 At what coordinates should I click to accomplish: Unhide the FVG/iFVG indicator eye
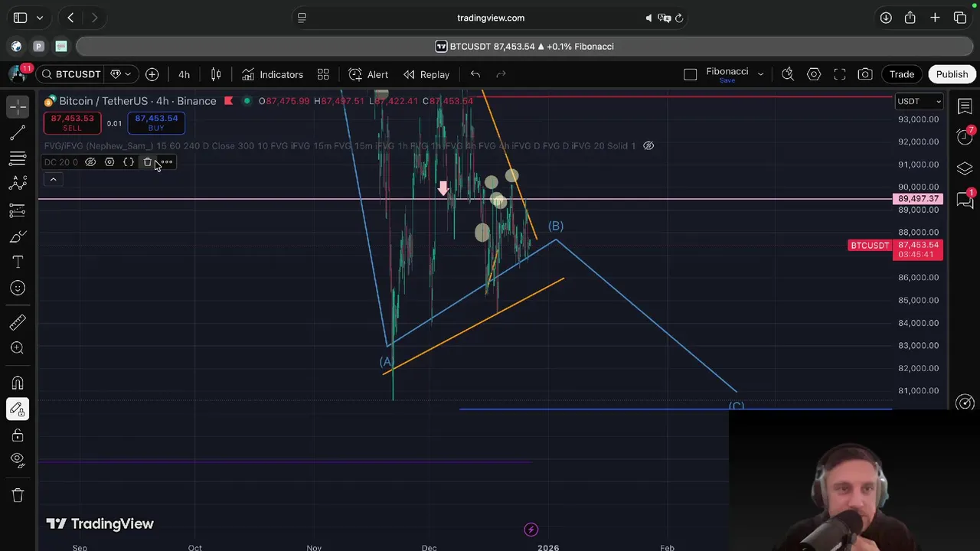(648, 145)
